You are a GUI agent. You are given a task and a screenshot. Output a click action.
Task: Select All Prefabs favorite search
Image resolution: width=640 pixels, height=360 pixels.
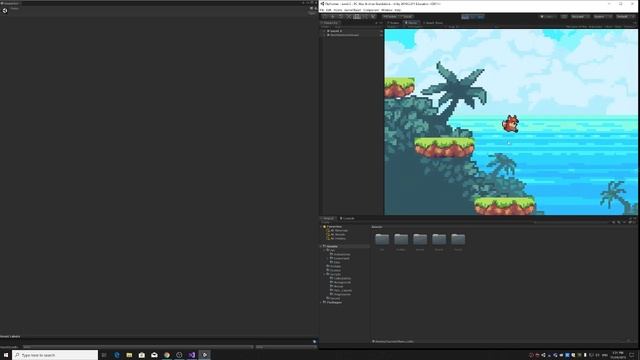tap(337, 238)
